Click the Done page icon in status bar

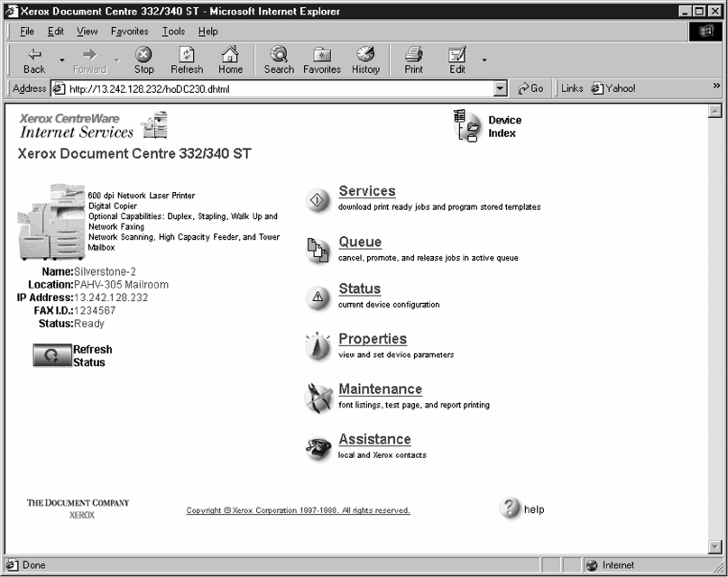click(12, 565)
